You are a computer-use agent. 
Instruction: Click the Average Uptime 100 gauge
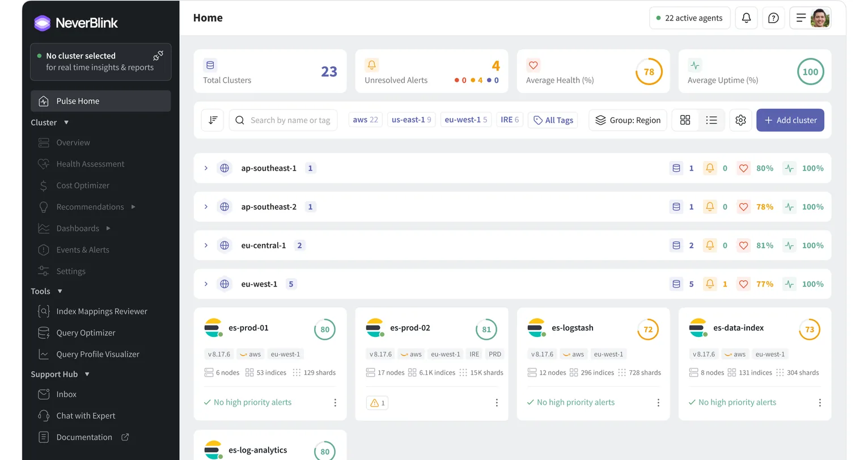[x=810, y=72]
